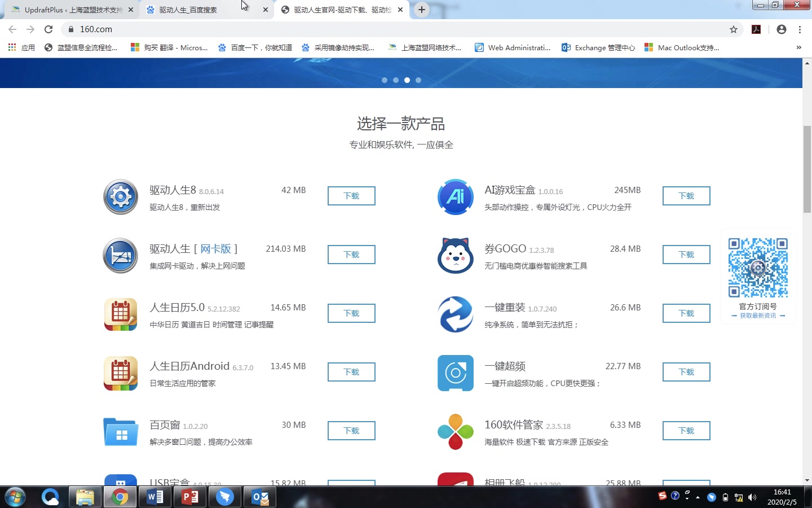
Task: Open the 券GOGO husky dog icon
Action: [x=456, y=256]
